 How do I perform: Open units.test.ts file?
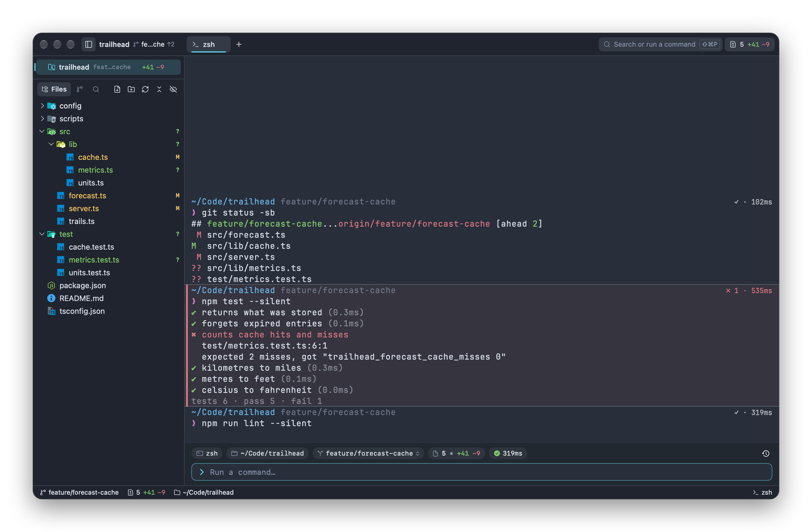point(89,273)
